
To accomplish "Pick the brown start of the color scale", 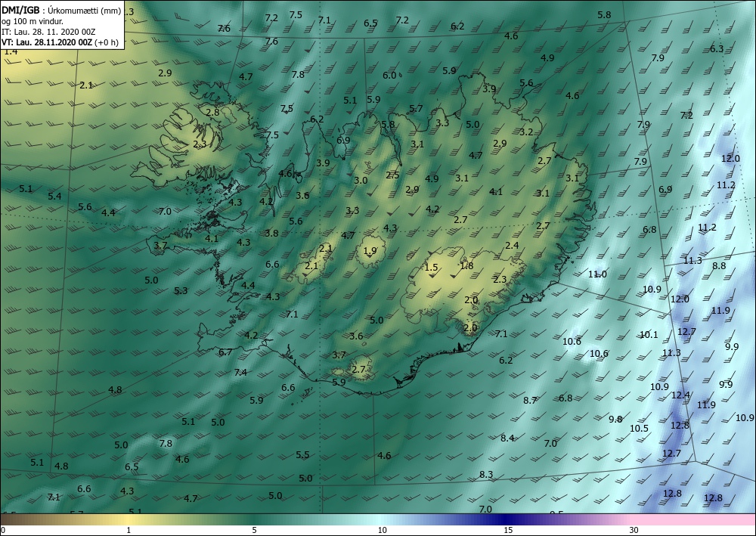I will pos(14,519).
